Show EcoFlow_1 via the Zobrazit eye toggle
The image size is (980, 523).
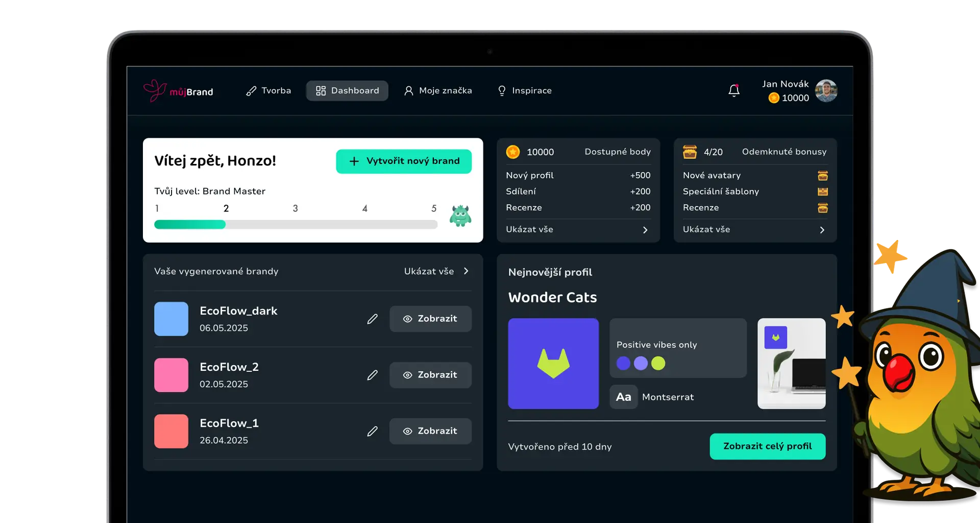coord(430,431)
